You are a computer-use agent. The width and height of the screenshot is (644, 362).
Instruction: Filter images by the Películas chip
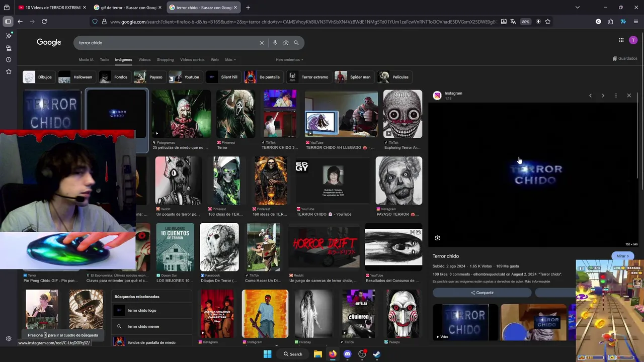394,77
